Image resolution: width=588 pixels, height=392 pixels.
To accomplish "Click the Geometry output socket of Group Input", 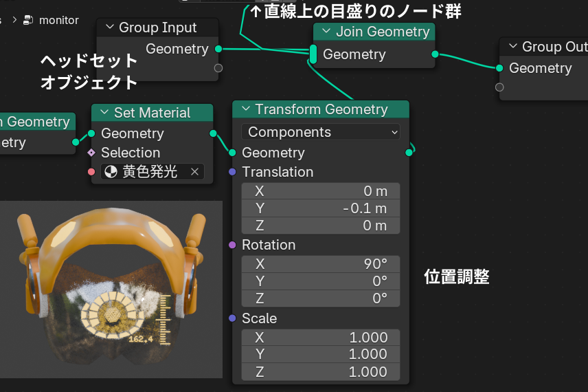I will click(x=218, y=49).
